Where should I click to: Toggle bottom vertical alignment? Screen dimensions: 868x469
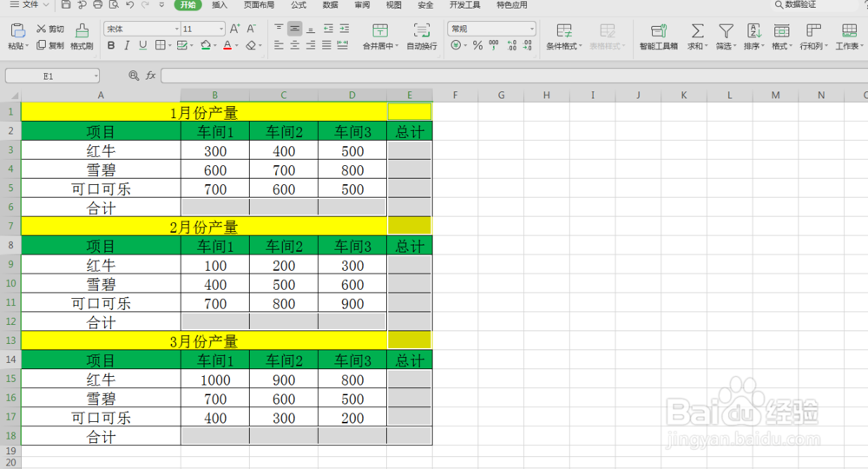coord(311,29)
